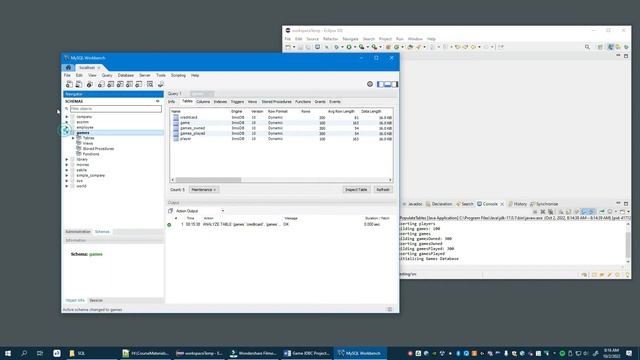This screenshot has width=640, height=360.
Task: Open Task View from the taskbar
Action: click(x=40, y=353)
